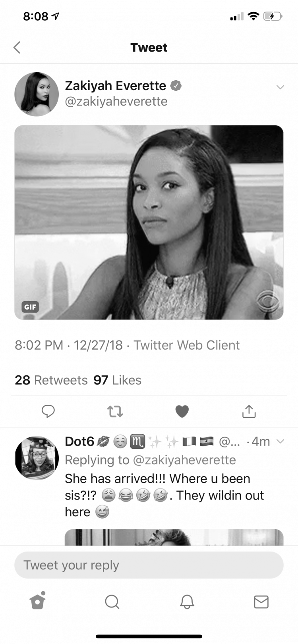Expand the options chevron on Dot6's reply
The height and width of the screenshot is (644, 298).
click(x=280, y=441)
